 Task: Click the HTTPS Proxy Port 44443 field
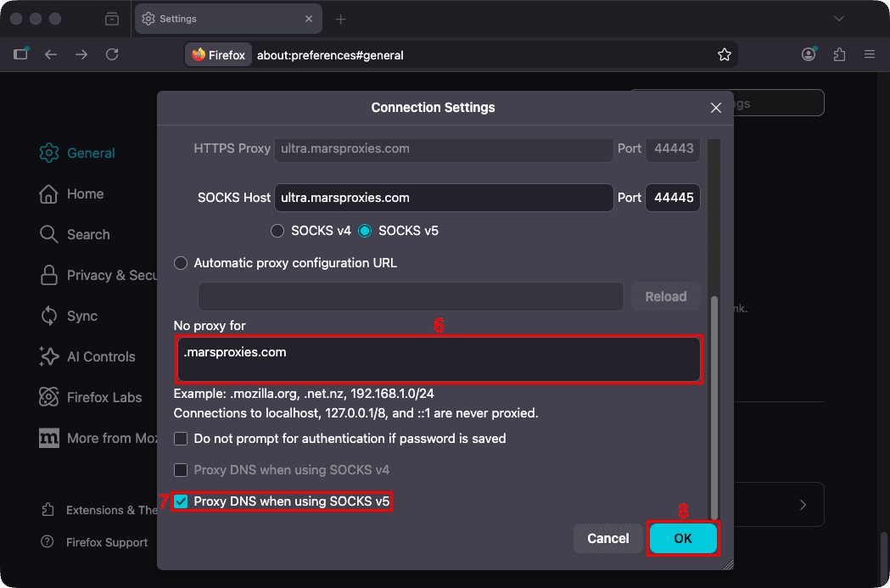(x=673, y=148)
